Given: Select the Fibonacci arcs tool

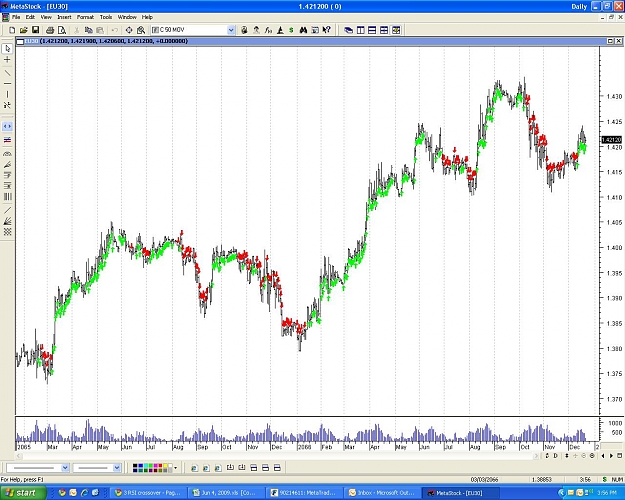Looking at the screenshot, I should (7, 154).
